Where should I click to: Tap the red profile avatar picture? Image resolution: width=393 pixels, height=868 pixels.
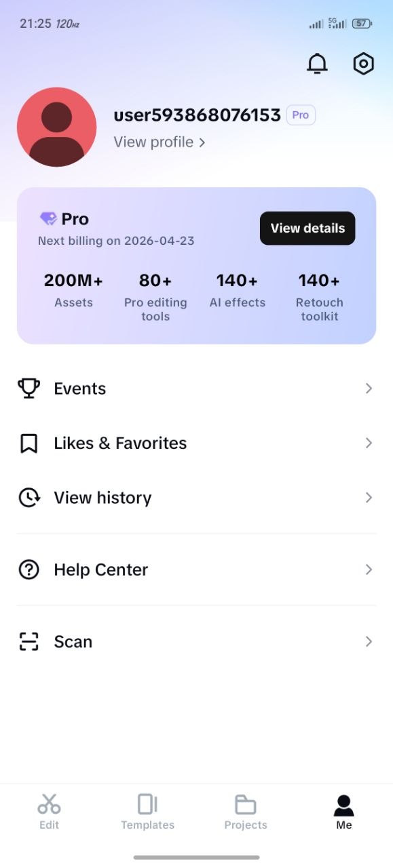click(x=56, y=127)
